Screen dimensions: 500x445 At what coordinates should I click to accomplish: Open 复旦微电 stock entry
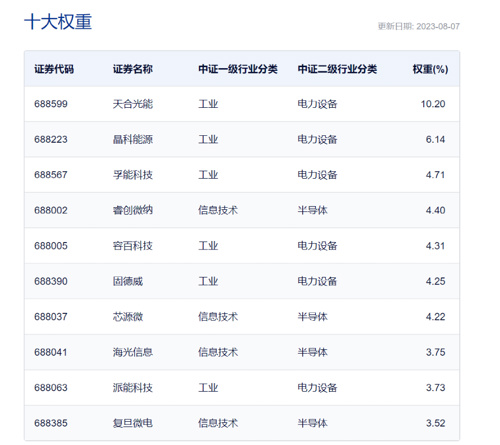[x=133, y=423]
